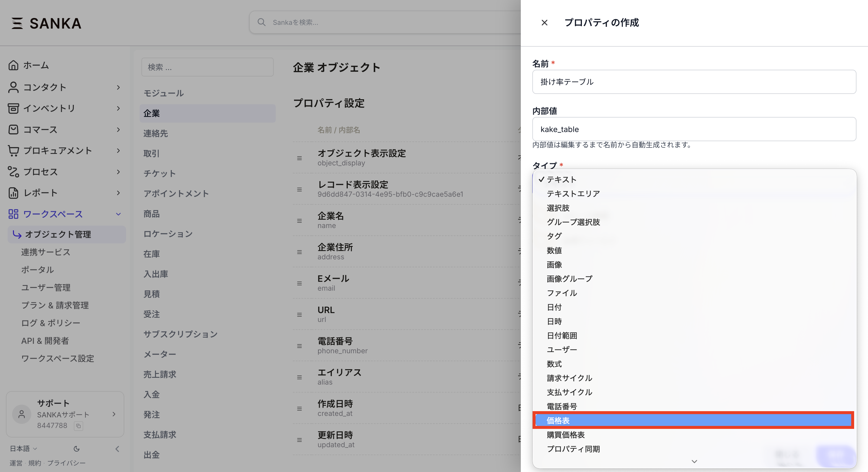The image size is (868, 472).
Task: Collapse sidebar using bottom left arrow
Action: (117, 449)
